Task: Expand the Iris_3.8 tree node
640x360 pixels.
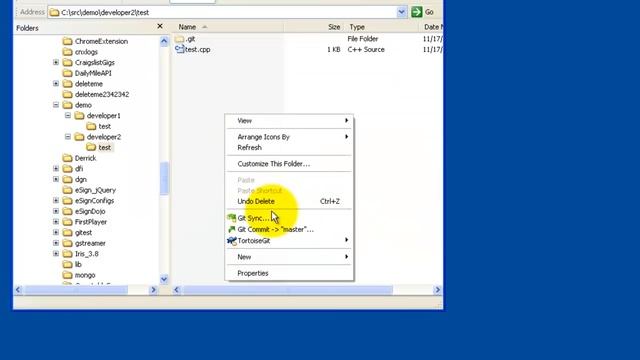Action: tap(56, 253)
